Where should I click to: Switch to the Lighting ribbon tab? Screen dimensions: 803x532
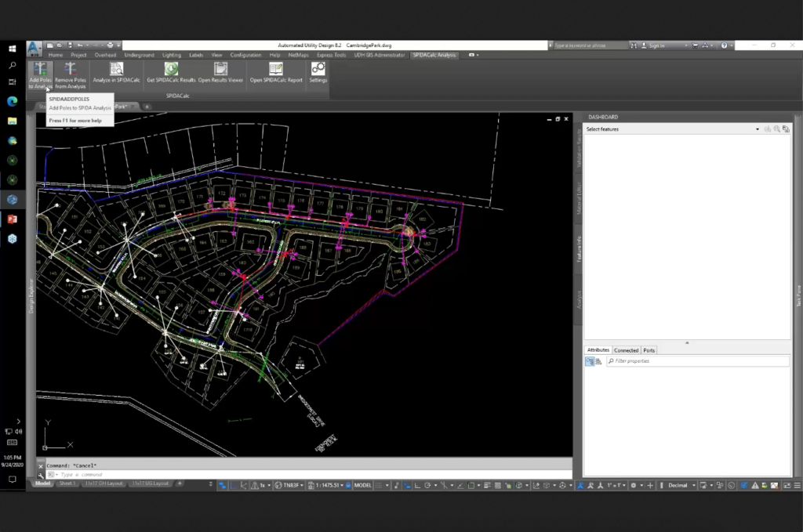click(172, 55)
